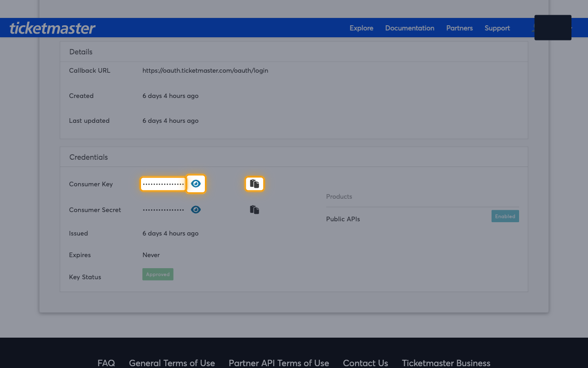Image resolution: width=588 pixels, height=368 pixels.
Task: Click the Consumer Secret label
Action: [x=95, y=210]
